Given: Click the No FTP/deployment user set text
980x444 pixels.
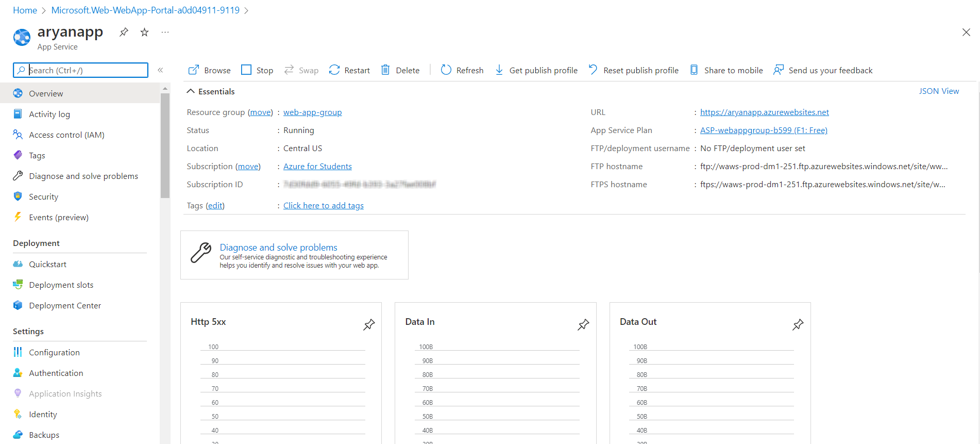Looking at the screenshot, I should click(x=752, y=149).
